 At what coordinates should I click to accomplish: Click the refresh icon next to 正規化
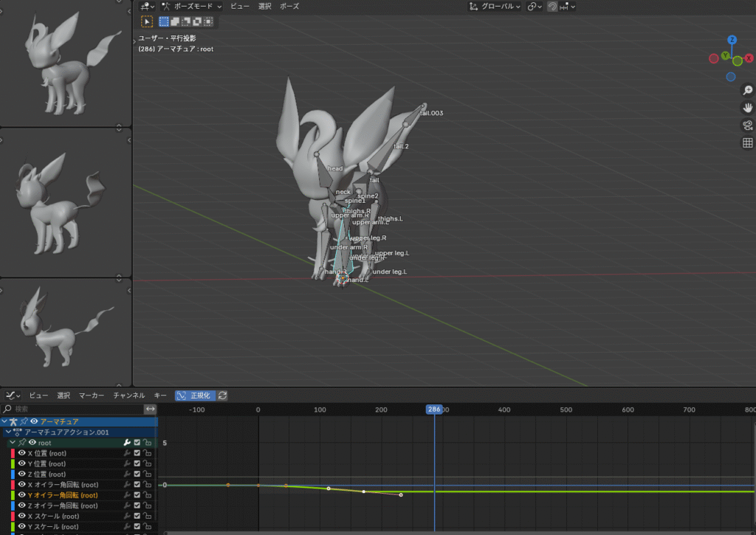coord(222,396)
